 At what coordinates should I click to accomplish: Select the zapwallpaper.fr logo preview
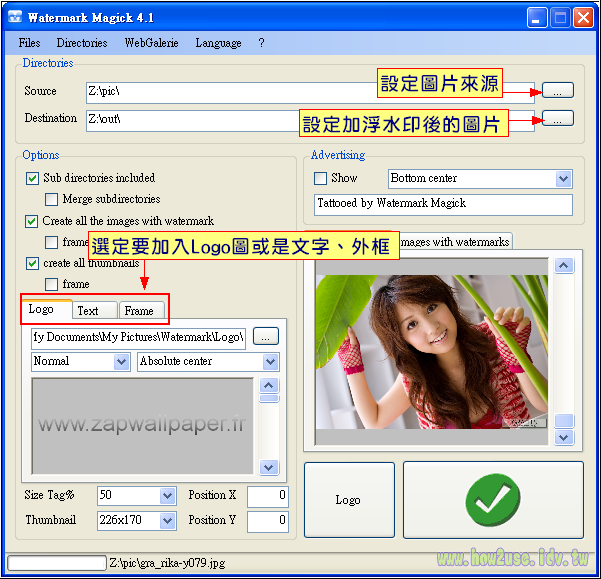point(142,426)
